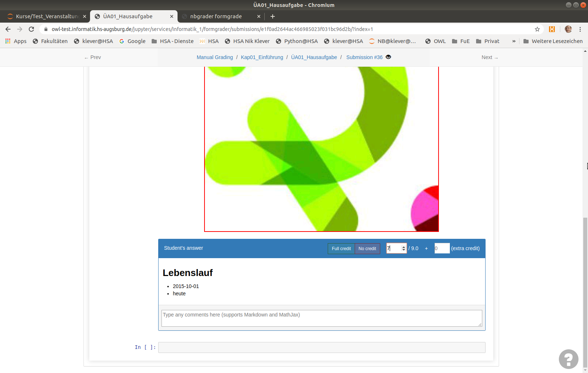Open the FuE bookmark folder

coord(461,41)
